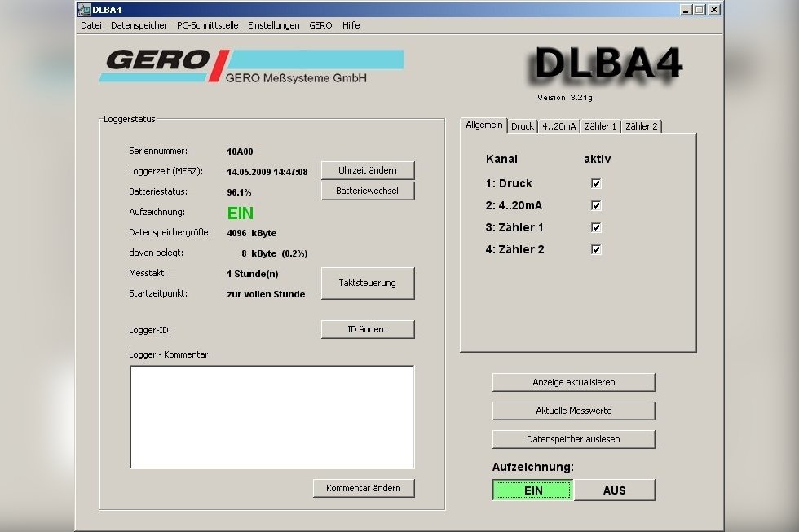
Task: Toggle the 2: 4..20mA channel checkbox
Action: 596,205
